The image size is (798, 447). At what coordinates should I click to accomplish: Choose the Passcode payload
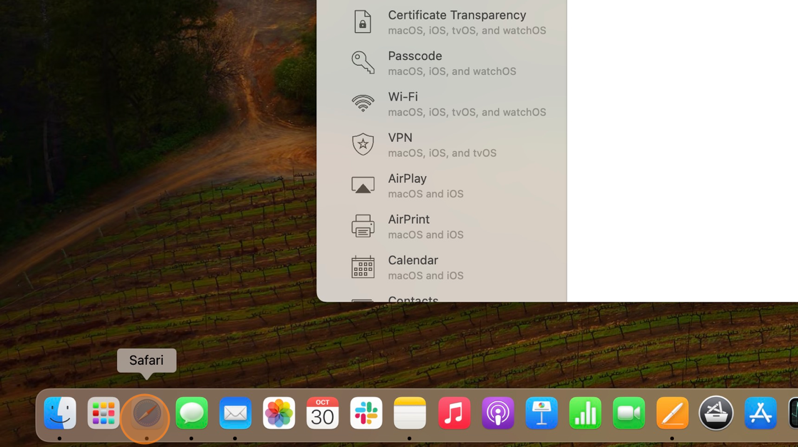click(x=442, y=63)
